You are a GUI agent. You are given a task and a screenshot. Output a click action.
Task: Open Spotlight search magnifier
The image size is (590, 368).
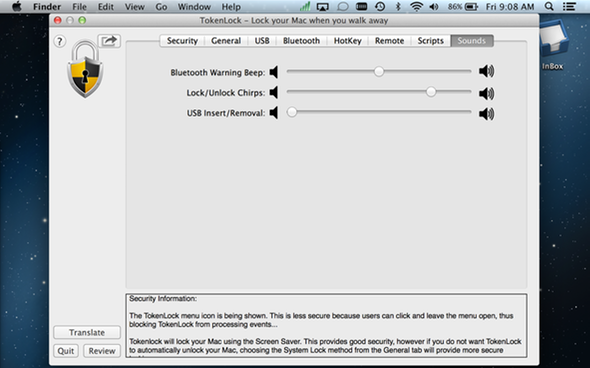[549, 6]
